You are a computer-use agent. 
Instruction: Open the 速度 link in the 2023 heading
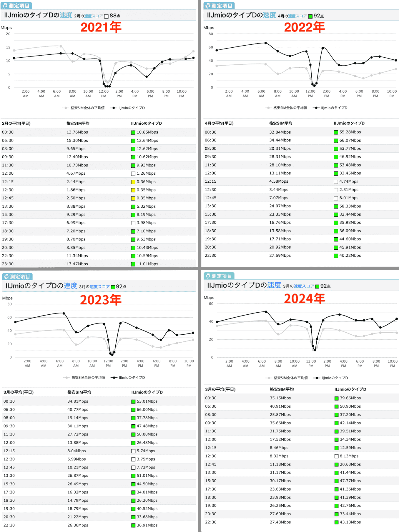(71, 286)
